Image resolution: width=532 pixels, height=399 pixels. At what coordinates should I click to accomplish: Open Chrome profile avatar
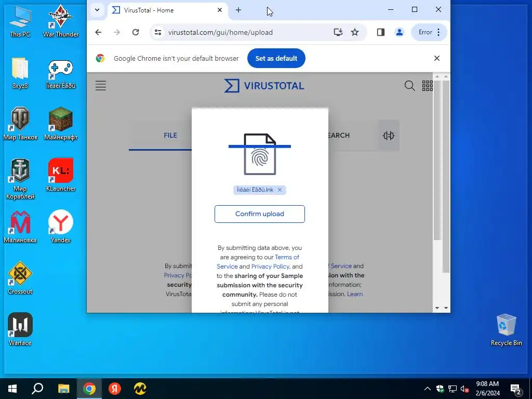(400, 32)
